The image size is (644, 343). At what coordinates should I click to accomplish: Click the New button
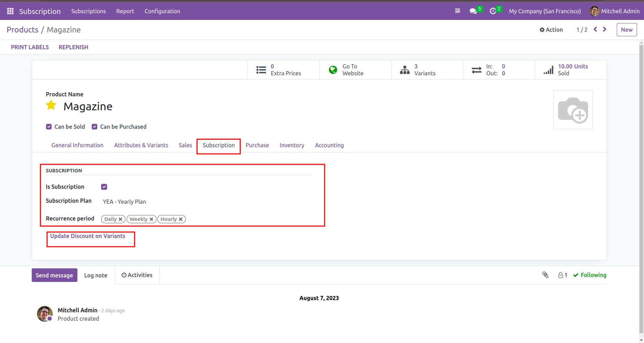pos(627,30)
